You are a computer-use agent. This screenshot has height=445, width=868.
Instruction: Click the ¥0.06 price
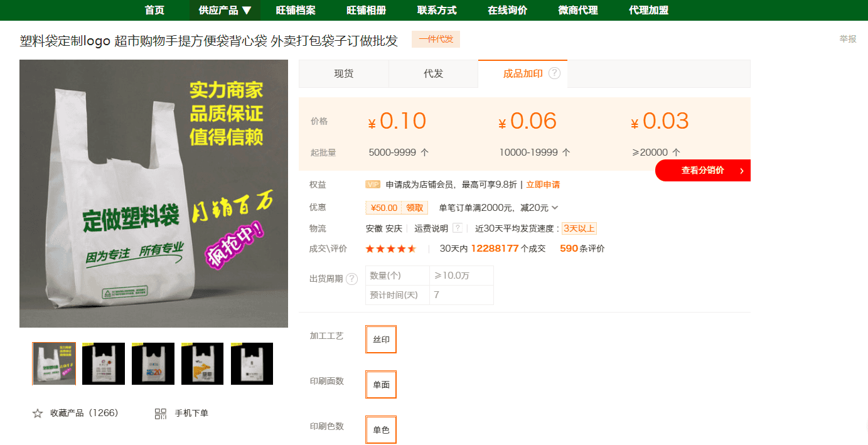[x=528, y=121]
